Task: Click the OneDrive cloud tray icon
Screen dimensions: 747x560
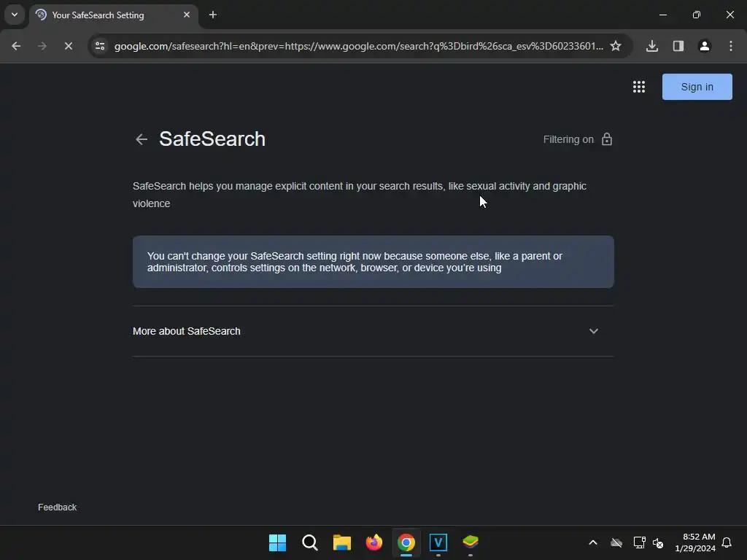Action: (616, 542)
